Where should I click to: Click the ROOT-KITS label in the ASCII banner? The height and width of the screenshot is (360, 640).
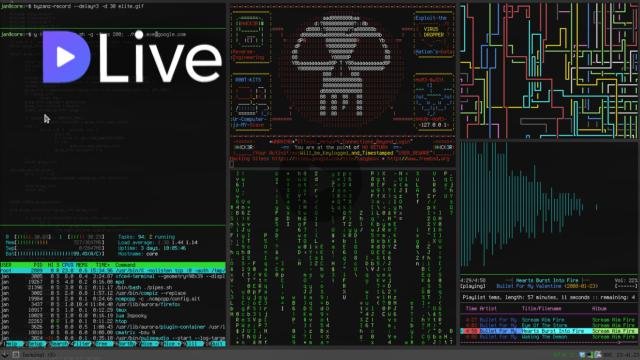pos(247,80)
